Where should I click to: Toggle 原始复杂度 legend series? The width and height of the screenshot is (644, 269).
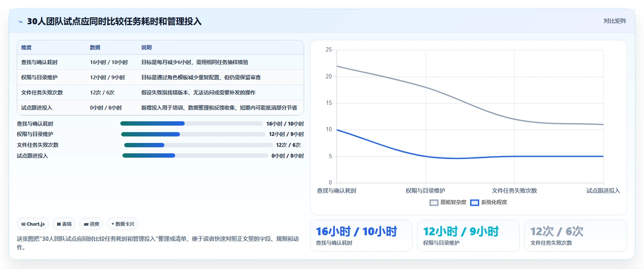(448, 202)
